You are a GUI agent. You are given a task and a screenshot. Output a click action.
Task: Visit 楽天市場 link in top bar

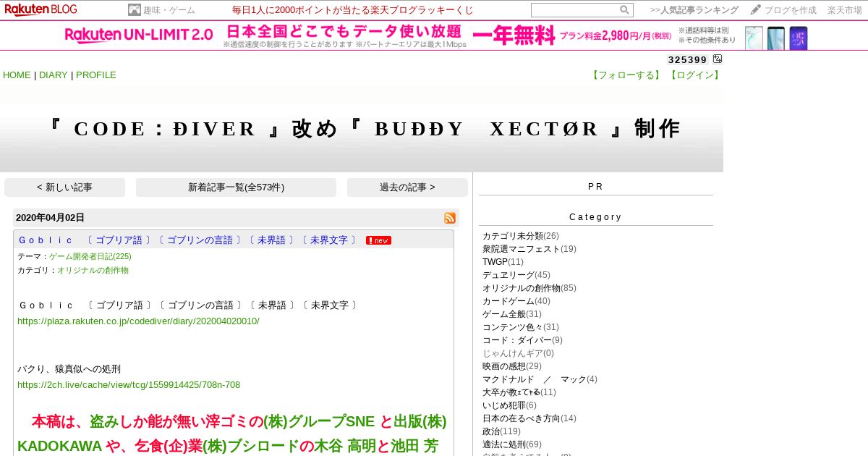(x=845, y=10)
